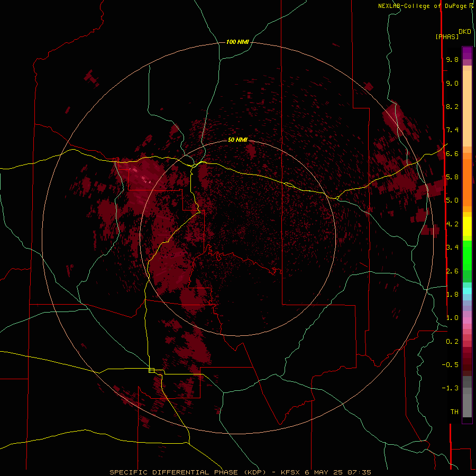The height and width of the screenshot is (476, 476).
Task: Click the KFSX station identifier
Action: click(290, 472)
